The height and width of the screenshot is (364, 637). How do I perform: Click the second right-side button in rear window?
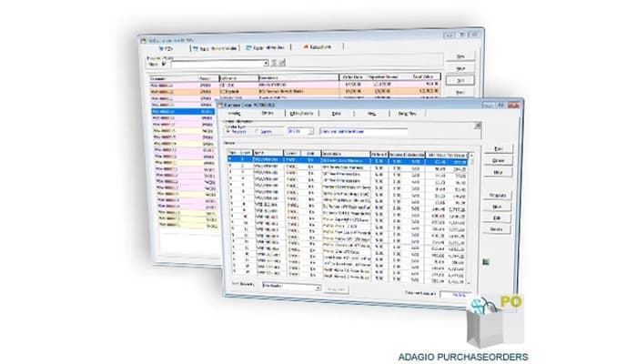(460, 68)
